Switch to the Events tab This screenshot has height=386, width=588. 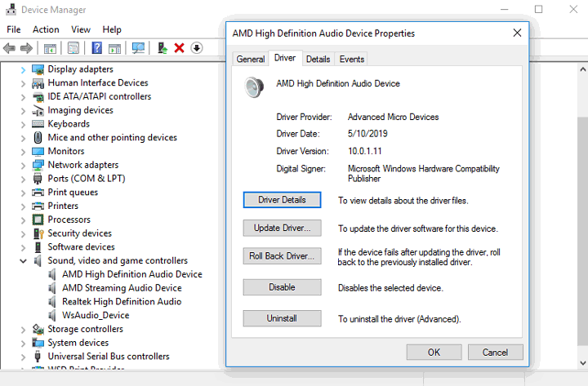pos(352,60)
